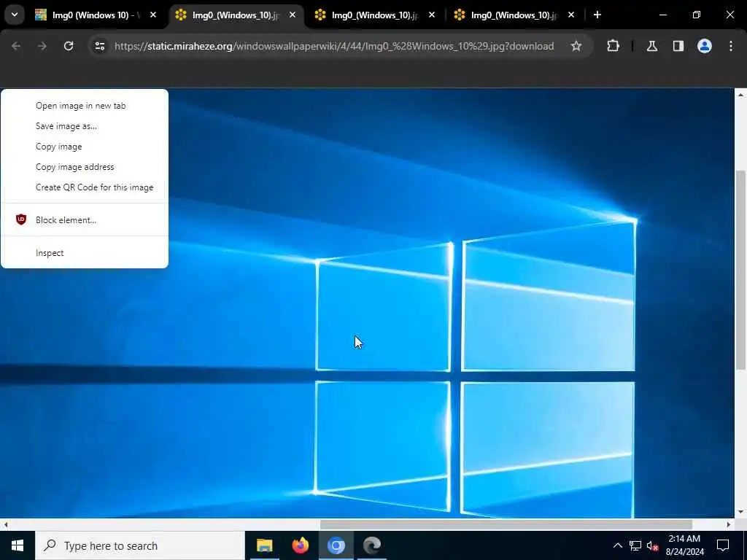Viewport: 747px width, 560px height.
Task: Open the Windows Start menu
Action: point(18,545)
